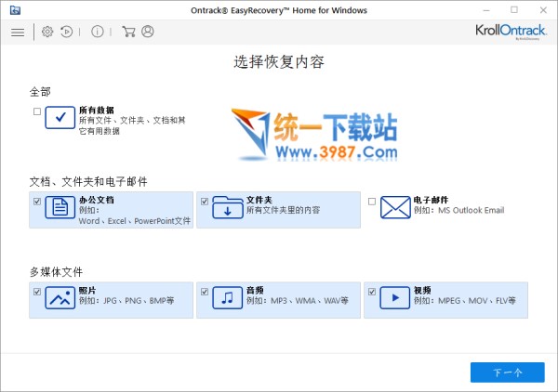Viewport: 558px width, 392px height.
Task: Uncheck the 音频 checkbox
Action: click(205, 292)
